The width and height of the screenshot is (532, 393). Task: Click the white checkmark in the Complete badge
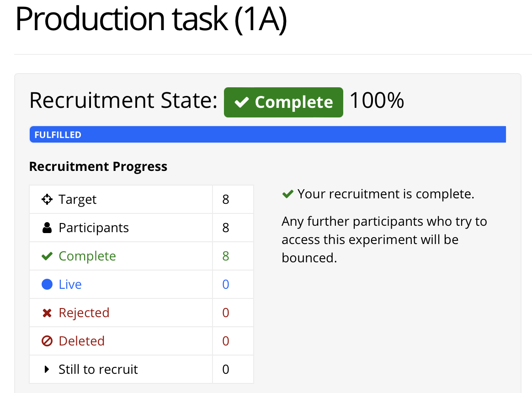pos(242,102)
